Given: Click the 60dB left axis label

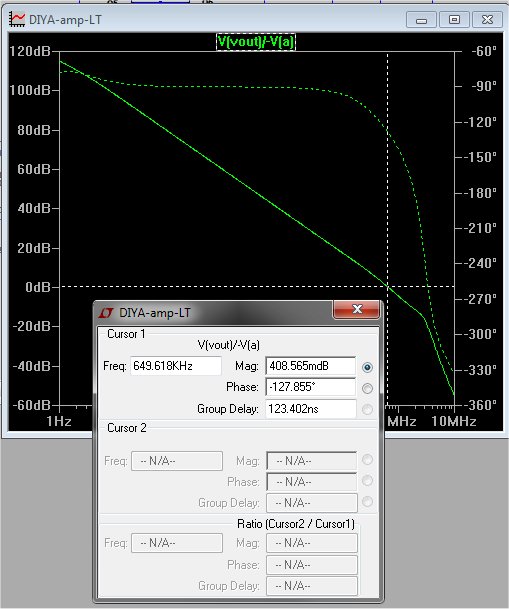Looking at the screenshot, I should click(x=34, y=169).
